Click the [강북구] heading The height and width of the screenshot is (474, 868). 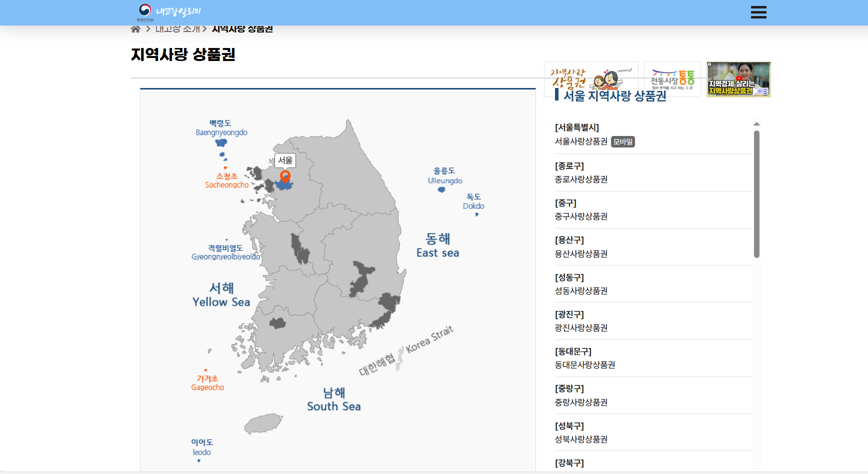tap(569, 463)
